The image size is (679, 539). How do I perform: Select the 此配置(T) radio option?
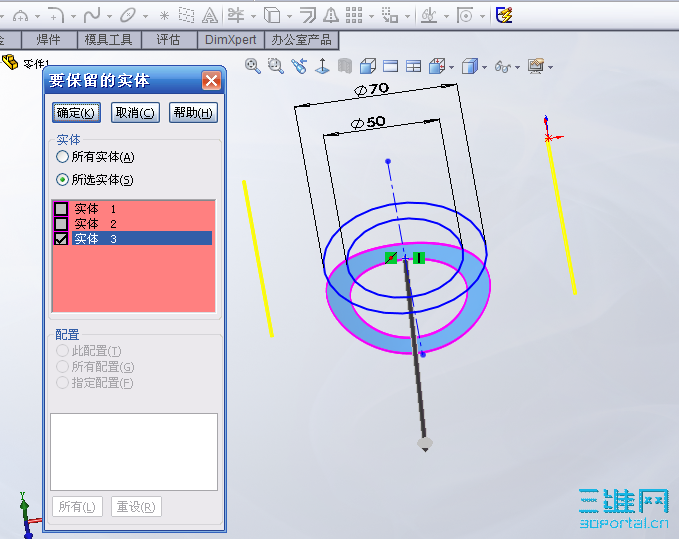pos(62,351)
